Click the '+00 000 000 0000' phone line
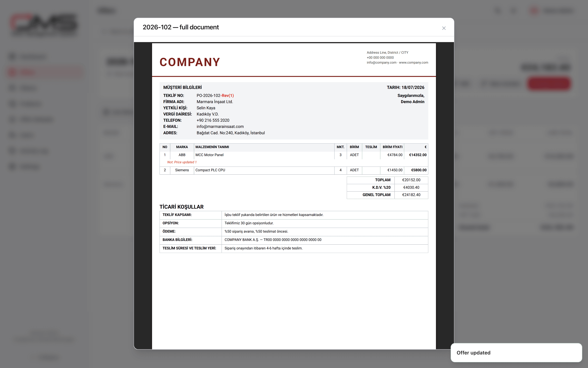Image resolution: width=588 pixels, height=368 pixels. tap(380, 58)
